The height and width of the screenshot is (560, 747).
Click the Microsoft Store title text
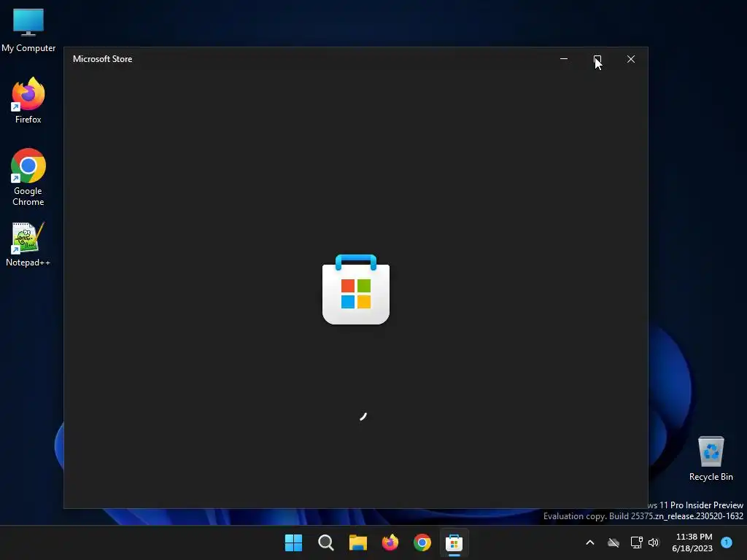[x=102, y=59]
